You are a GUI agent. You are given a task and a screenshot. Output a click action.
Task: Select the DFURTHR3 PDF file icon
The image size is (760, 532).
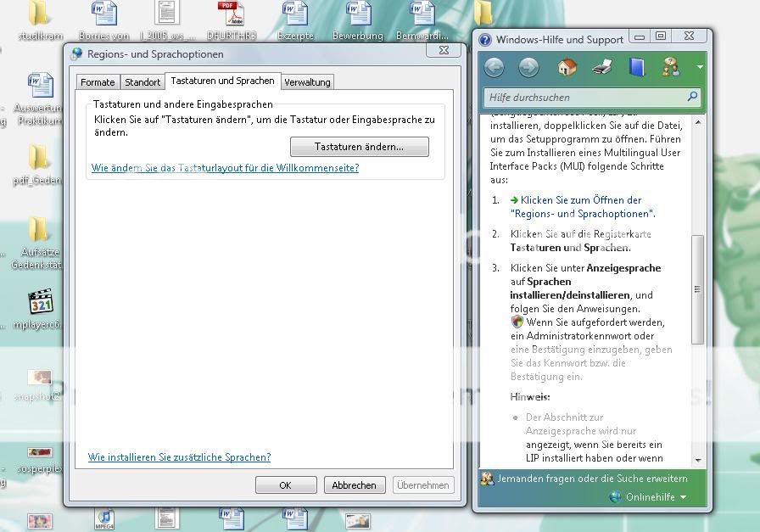coord(232,20)
